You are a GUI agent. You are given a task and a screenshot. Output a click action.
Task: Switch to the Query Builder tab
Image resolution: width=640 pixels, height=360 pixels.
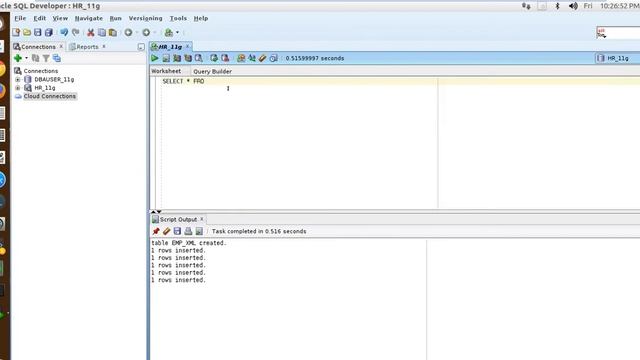point(212,71)
